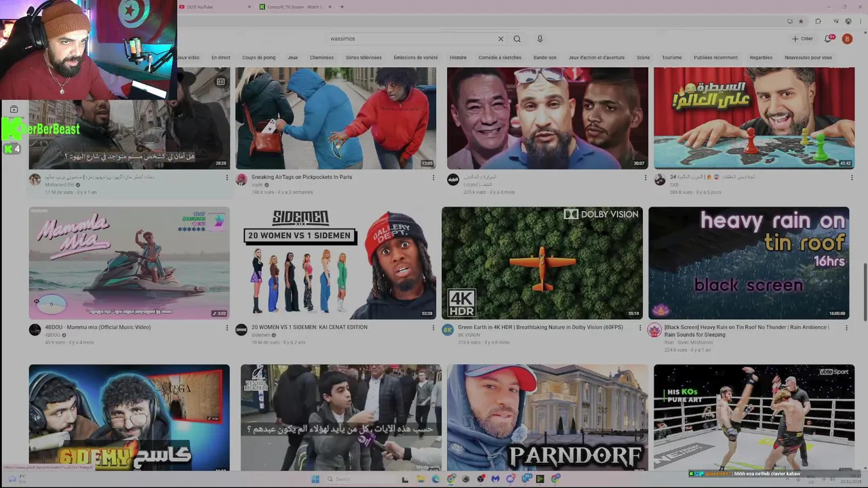Open a new browser tab with plus icon
868x488 pixels.
click(342, 7)
